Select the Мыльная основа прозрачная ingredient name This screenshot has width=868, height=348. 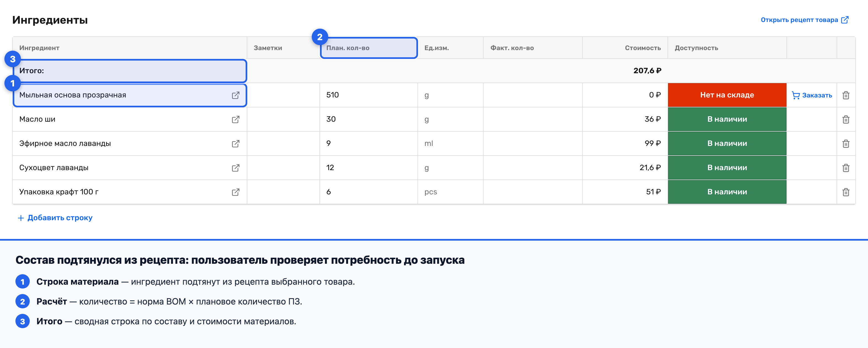coord(73,95)
